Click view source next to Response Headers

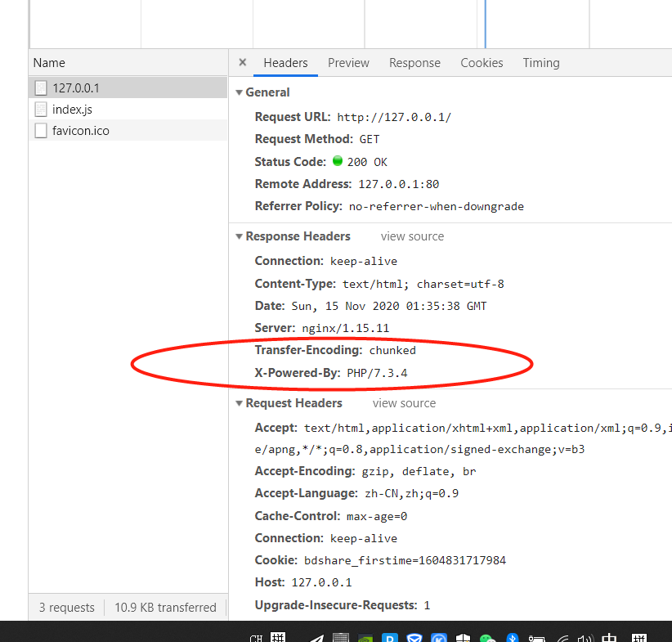[x=412, y=236]
